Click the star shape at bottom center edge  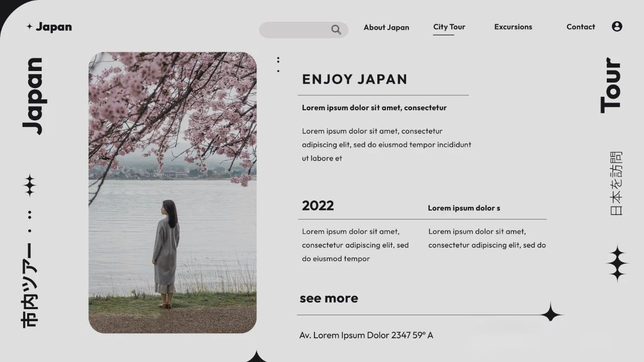(x=257, y=356)
